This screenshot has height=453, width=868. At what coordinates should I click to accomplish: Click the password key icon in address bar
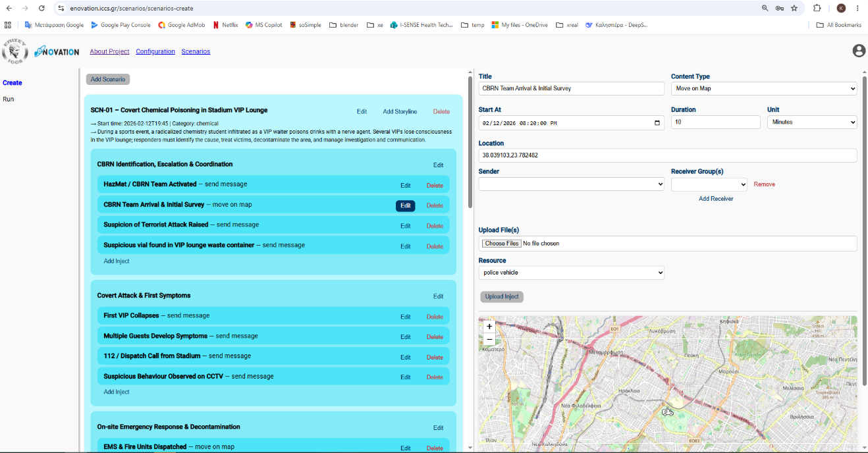coord(780,8)
